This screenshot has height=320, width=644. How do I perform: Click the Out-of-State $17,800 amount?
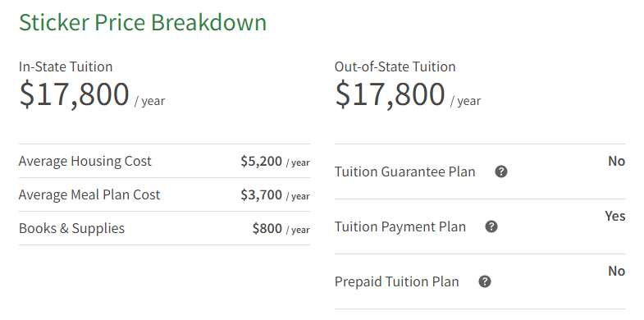pos(390,94)
